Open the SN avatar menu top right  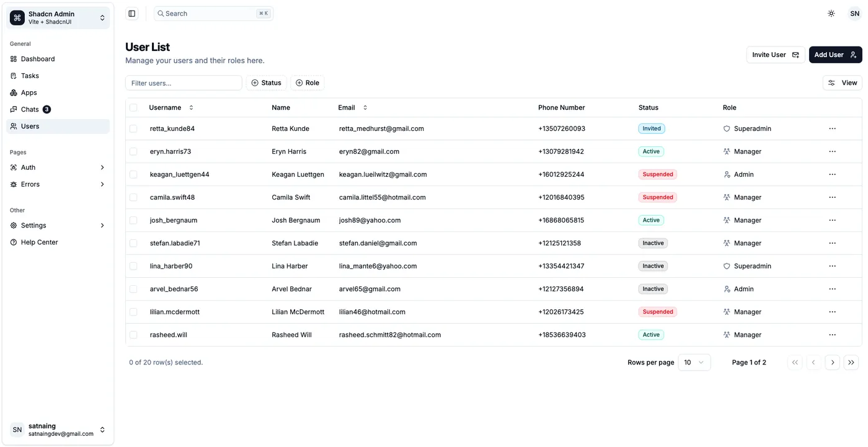tap(855, 14)
